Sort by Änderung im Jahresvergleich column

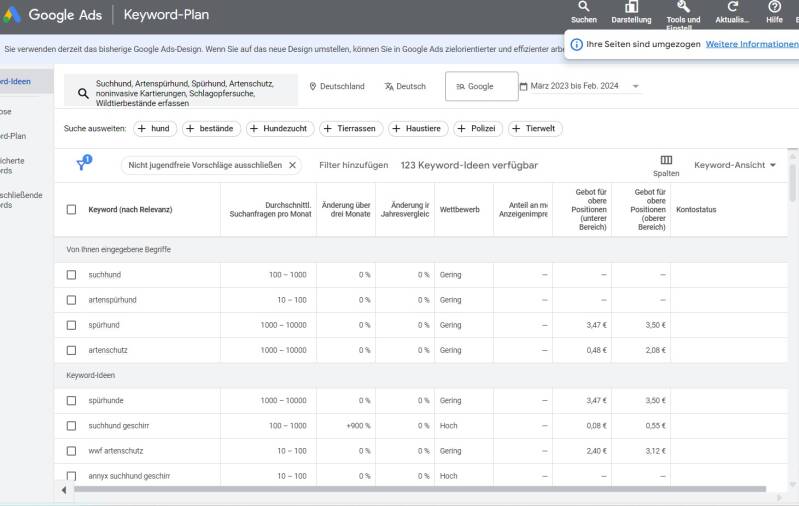[x=405, y=209]
